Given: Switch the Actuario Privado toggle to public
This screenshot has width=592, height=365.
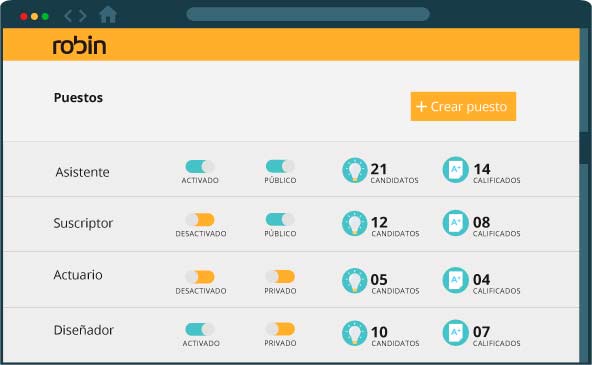Looking at the screenshot, I should pos(280,276).
